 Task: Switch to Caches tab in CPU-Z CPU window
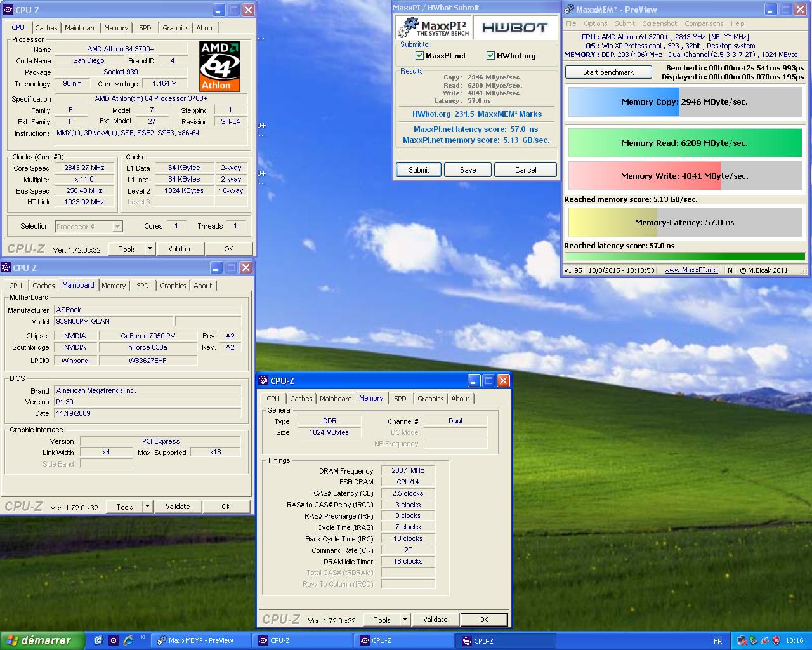46,28
